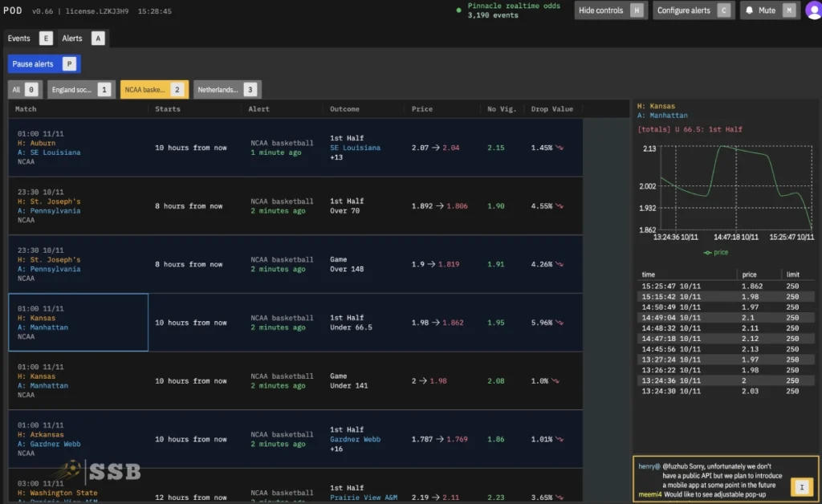Click the drop-trend icon beside 4.26%
The height and width of the screenshot is (504, 822).
click(x=560, y=264)
